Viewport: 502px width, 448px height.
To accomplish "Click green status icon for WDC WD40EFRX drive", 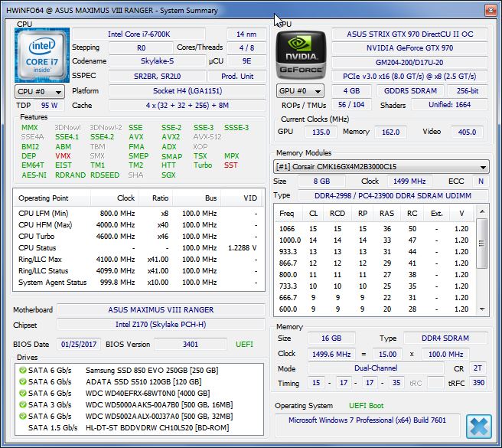I will pyautogui.click(x=23, y=393).
